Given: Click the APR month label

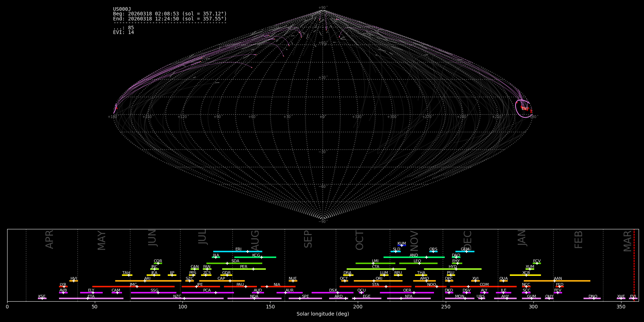Looking at the screenshot, I should point(49,239).
